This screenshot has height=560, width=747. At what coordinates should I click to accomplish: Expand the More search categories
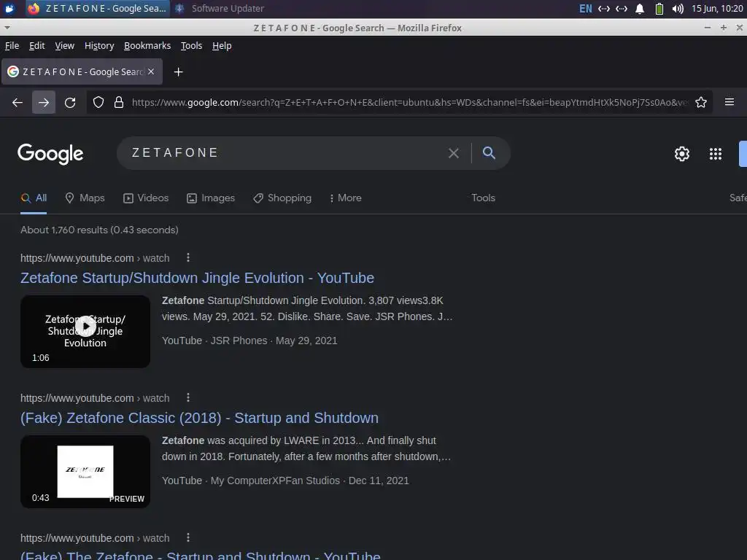pyautogui.click(x=345, y=198)
